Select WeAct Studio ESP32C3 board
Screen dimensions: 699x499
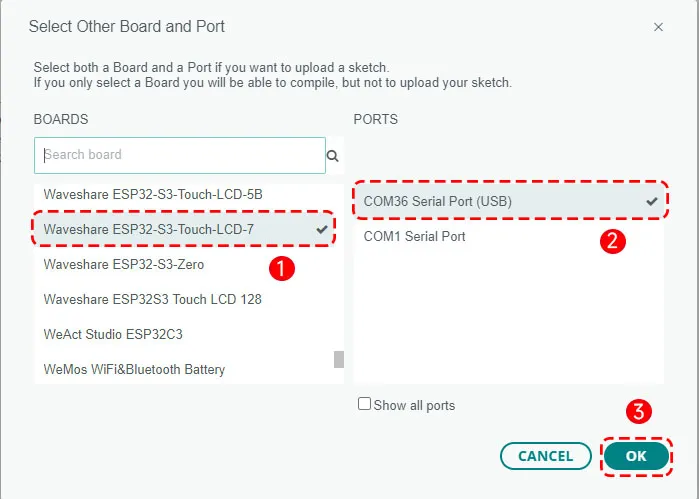113,334
